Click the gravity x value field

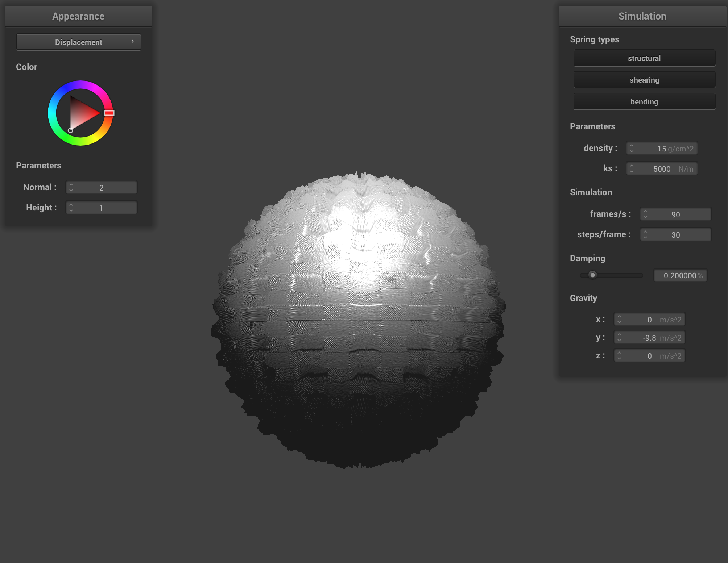point(650,320)
